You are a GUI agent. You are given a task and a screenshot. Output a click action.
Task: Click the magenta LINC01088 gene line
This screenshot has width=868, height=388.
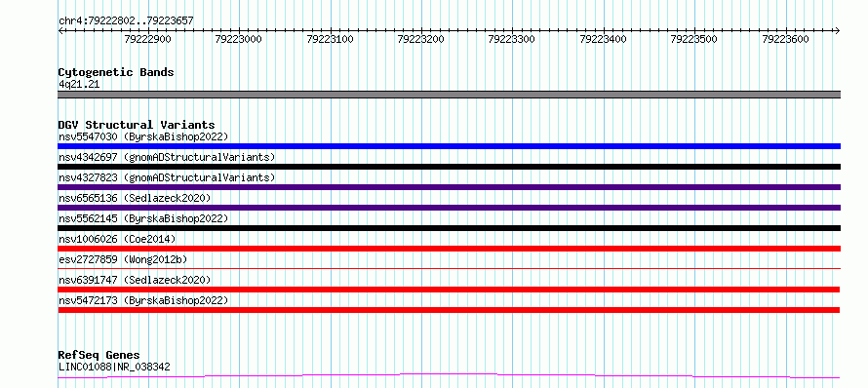[449, 376]
